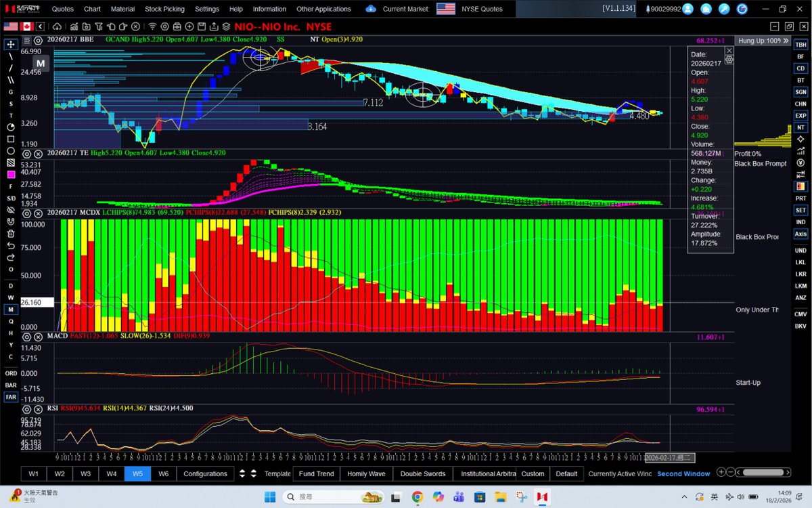Load the Fund Trend template
The image size is (812, 508).
pos(316,473)
